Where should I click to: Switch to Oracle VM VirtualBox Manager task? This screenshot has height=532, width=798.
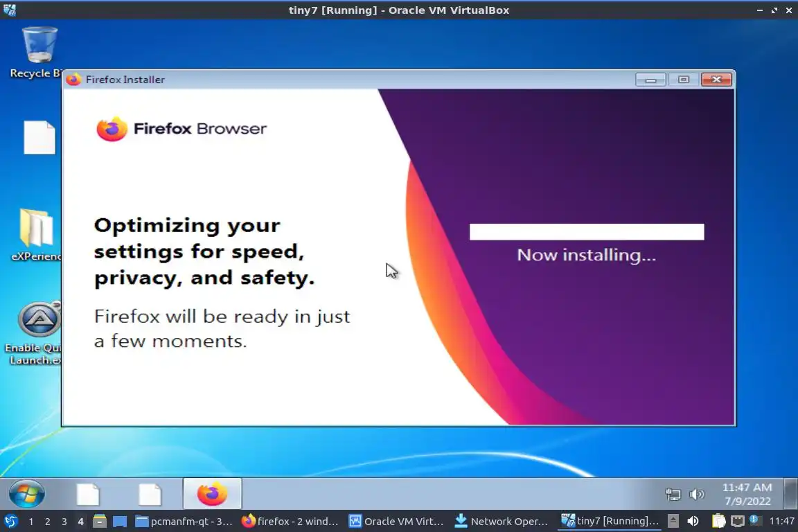point(396,522)
